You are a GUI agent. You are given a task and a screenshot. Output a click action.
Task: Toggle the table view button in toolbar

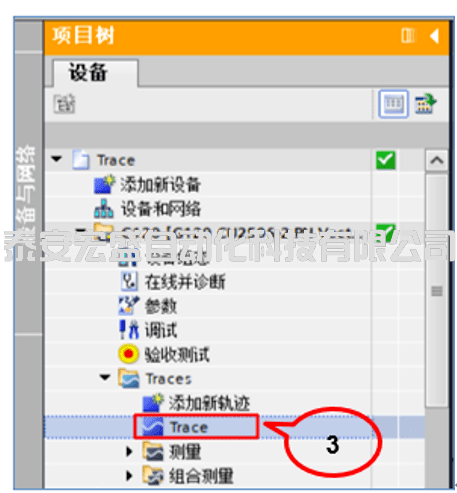coord(393,104)
